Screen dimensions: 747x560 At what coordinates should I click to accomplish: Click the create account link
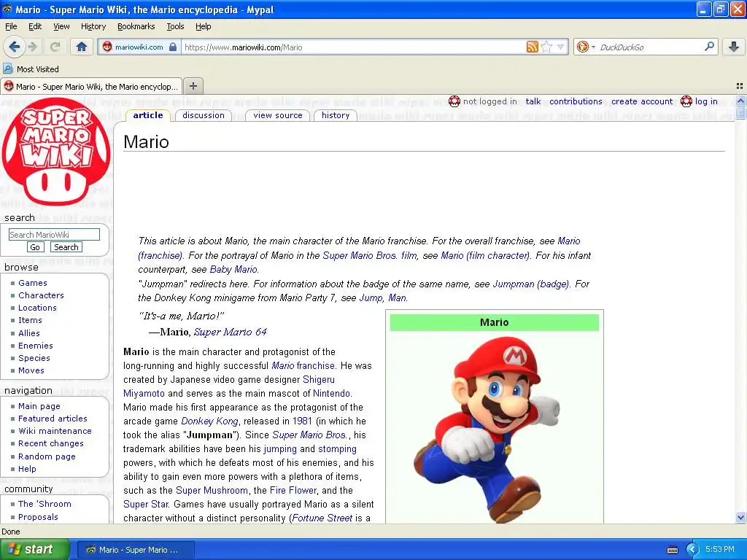tap(642, 101)
